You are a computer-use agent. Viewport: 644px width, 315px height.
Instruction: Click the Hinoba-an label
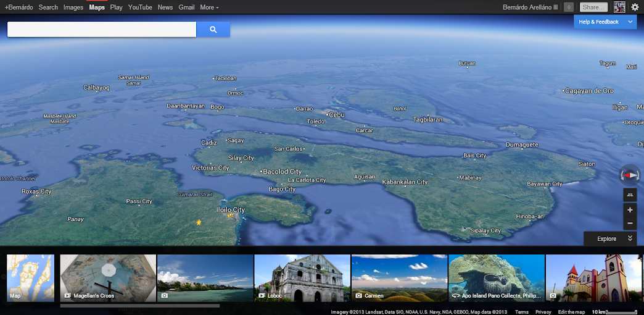(530, 216)
